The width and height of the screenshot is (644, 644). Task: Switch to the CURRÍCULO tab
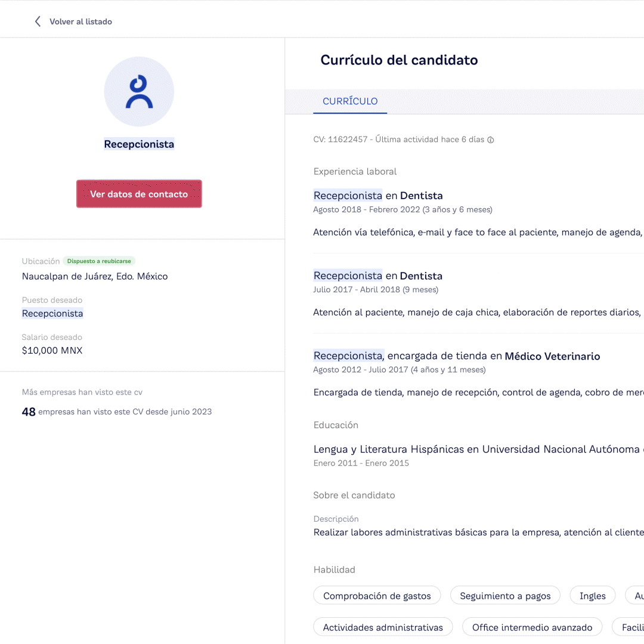(350, 101)
